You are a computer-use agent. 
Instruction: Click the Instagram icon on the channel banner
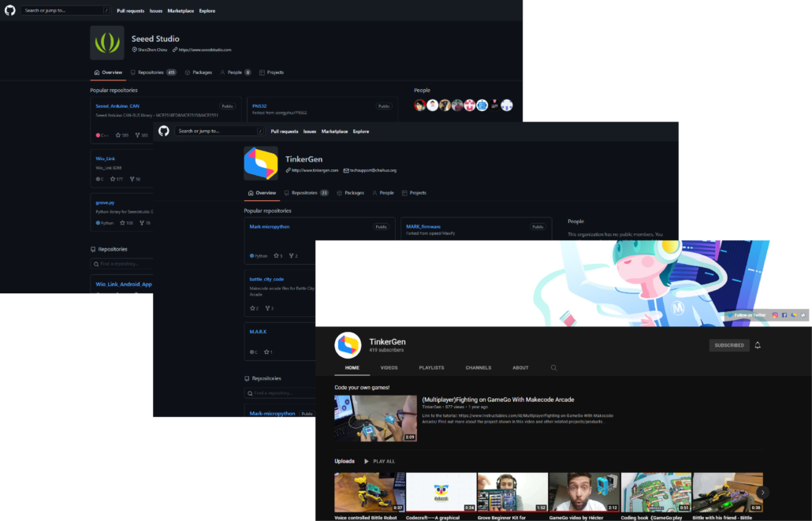click(775, 315)
